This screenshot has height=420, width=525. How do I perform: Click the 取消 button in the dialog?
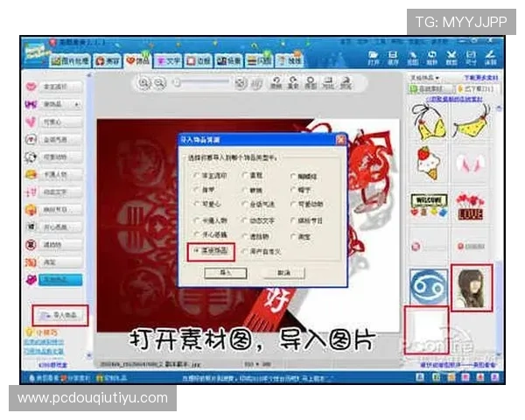(283, 273)
